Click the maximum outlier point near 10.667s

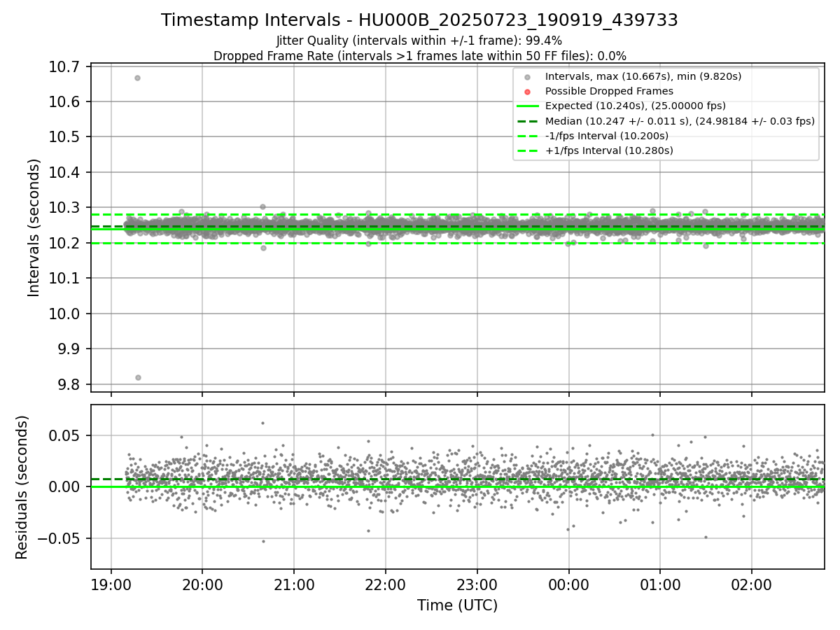tap(137, 78)
